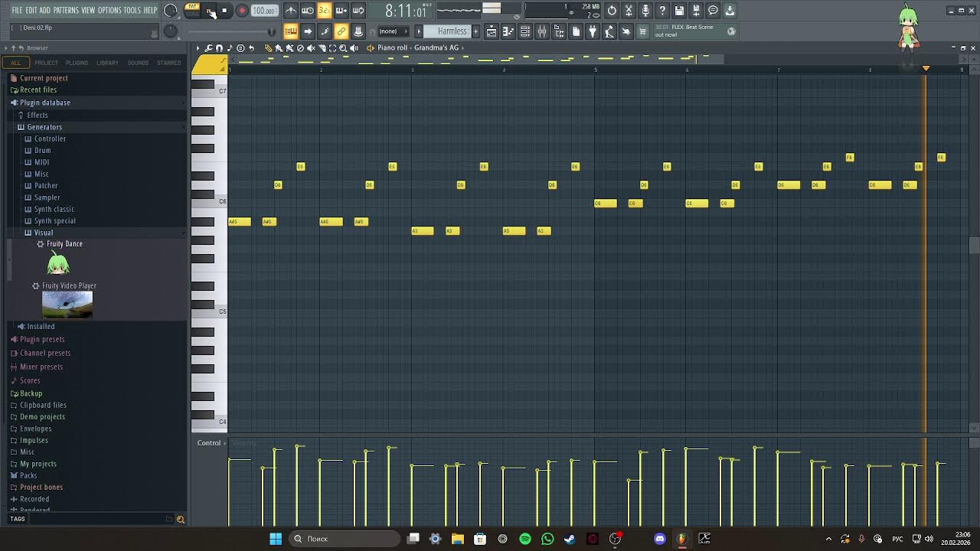Select the piano roll playback speaker tool
980x551 pixels.
click(354, 48)
